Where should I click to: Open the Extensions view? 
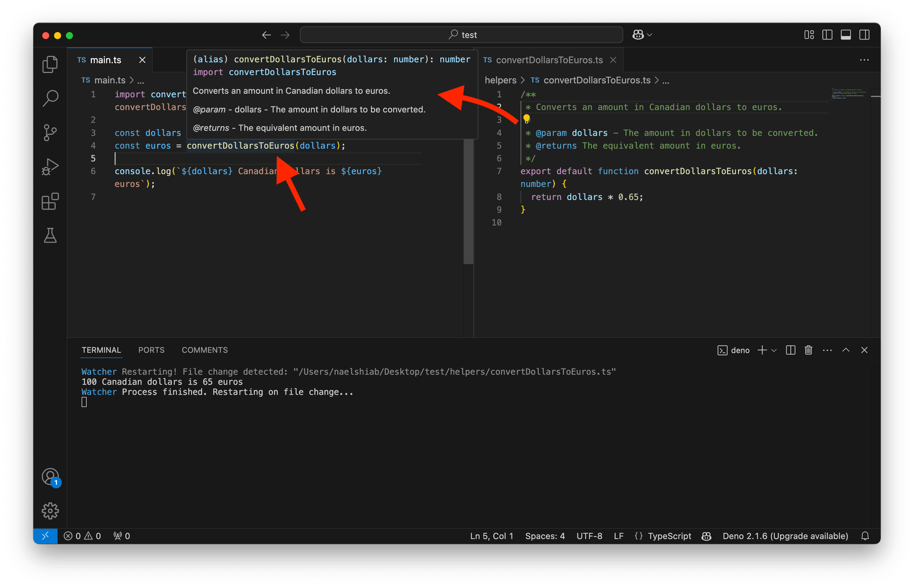[x=50, y=201]
